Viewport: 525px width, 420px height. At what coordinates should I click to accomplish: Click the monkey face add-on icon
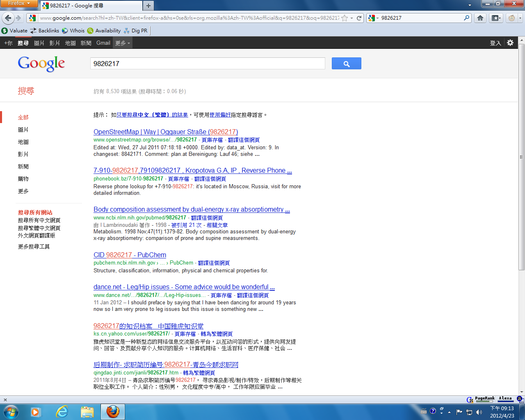(x=511, y=18)
